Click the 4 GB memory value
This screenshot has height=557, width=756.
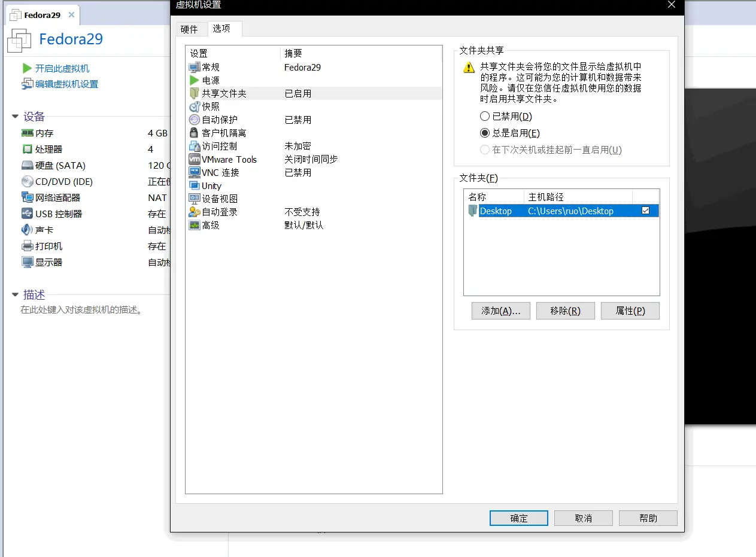tap(158, 133)
